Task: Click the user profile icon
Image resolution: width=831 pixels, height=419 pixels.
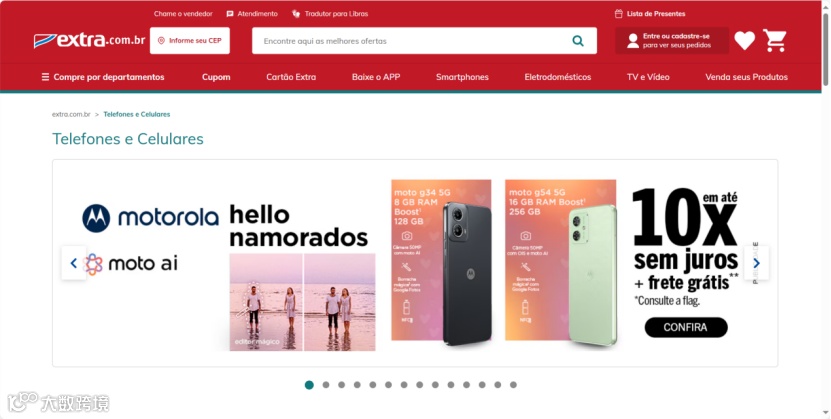Action: pyautogui.click(x=633, y=41)
